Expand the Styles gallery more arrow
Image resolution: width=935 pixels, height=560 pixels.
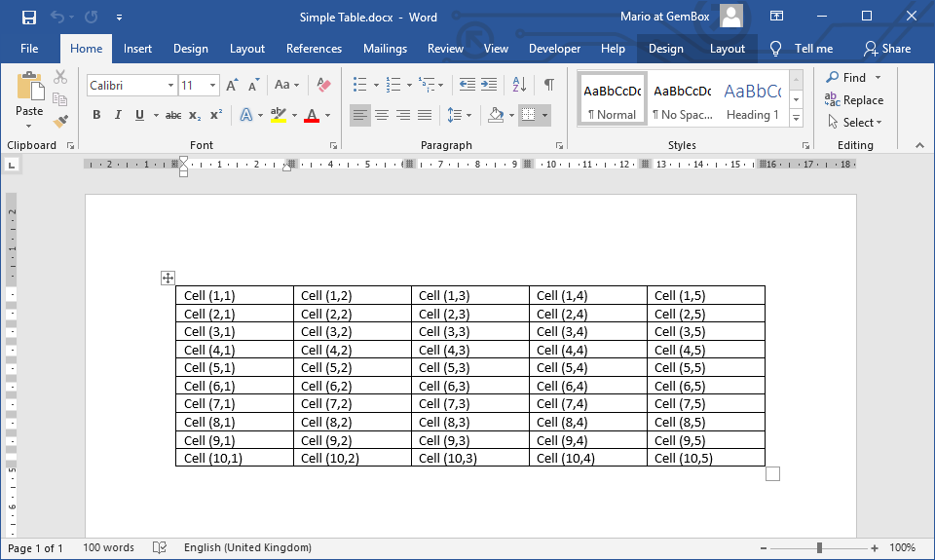pyautogui.click(x=796, y=118)
